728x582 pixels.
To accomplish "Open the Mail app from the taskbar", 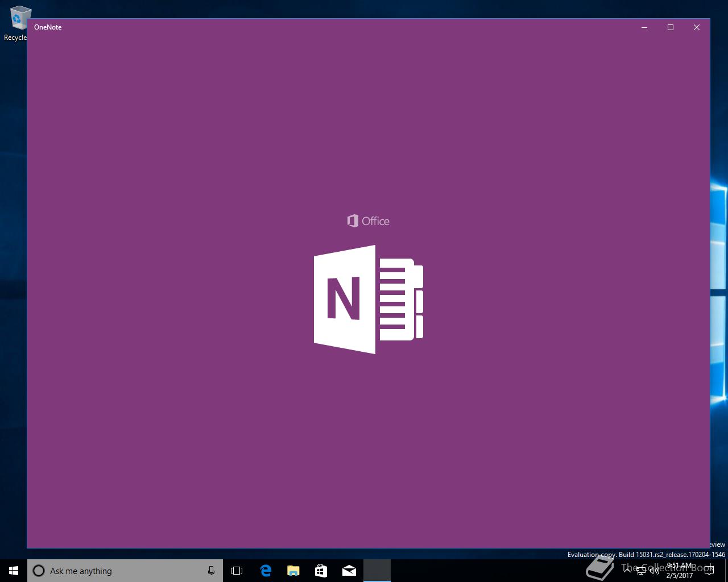I will tap(349, 571).
